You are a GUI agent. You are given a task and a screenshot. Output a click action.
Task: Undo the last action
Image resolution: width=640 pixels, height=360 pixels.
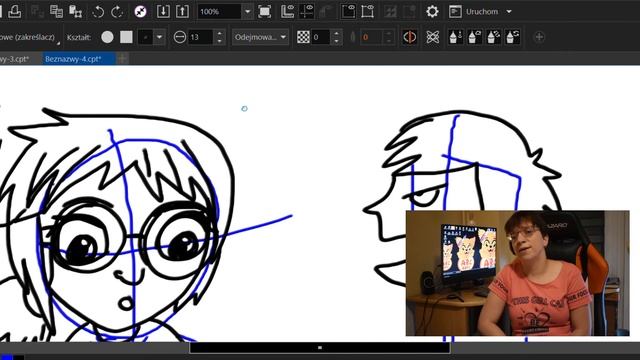(x=98, y=11)
